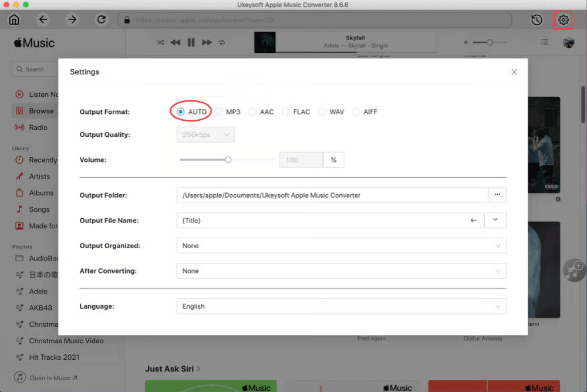Remove last file name tag with back arrow
The height and width of the screenshot is (392, 587).
[473, 220]
